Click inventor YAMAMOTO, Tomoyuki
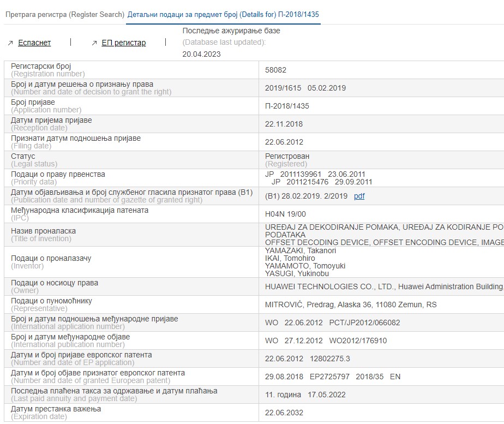This screenshot has width=504, height=424. (305, 266)
